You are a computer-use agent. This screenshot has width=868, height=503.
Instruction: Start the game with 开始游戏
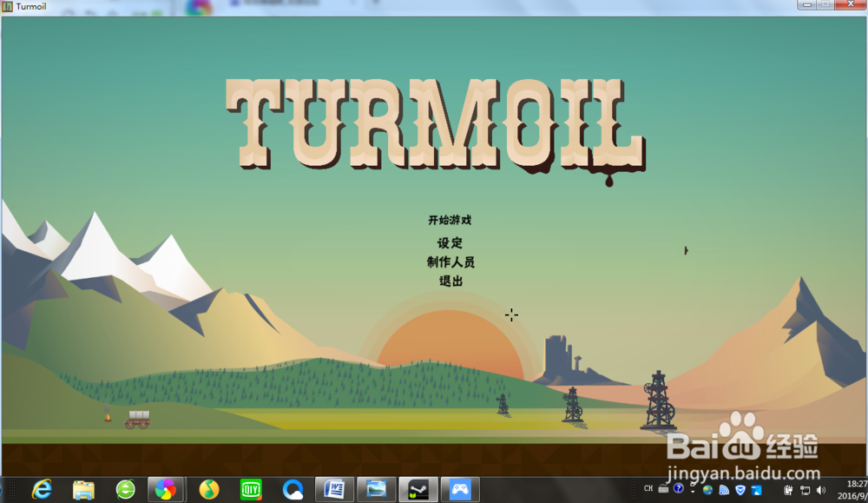[x=450, y=220]
